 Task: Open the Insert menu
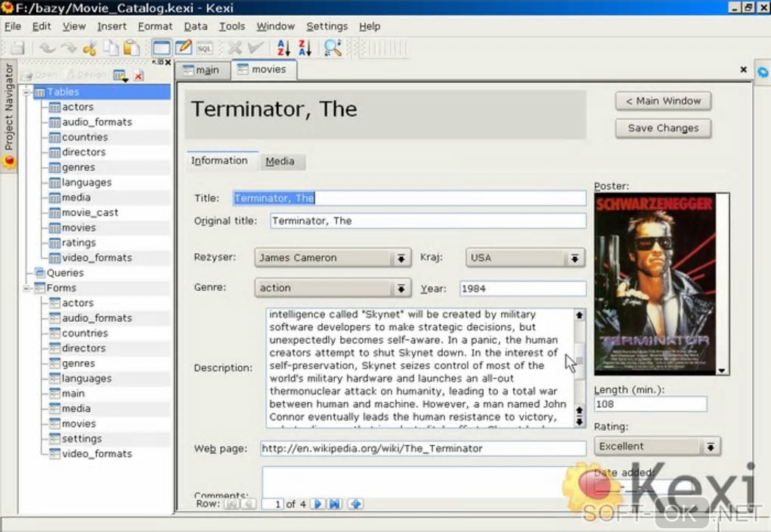click(112, 26)
